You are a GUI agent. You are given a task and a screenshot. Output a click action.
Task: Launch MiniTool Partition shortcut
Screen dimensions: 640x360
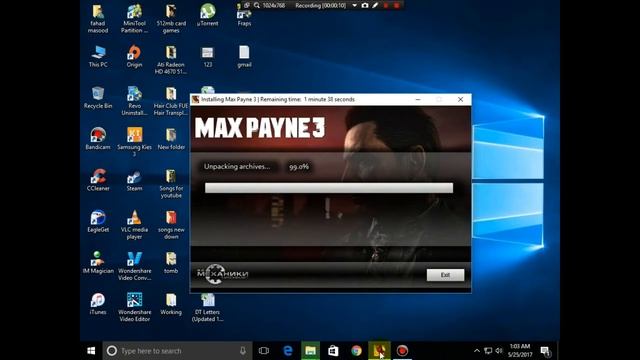[134, 18]
